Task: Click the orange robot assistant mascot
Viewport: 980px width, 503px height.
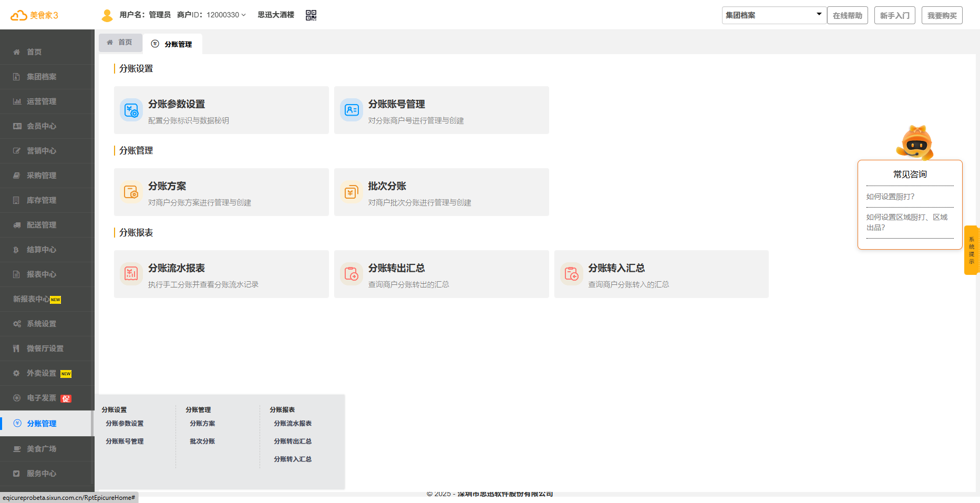Action: click(916, 142)
